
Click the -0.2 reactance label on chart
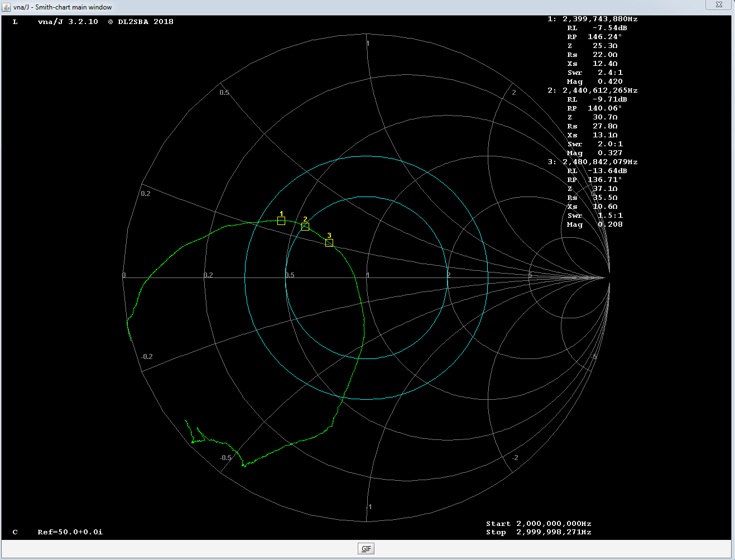tap(147, 357)
